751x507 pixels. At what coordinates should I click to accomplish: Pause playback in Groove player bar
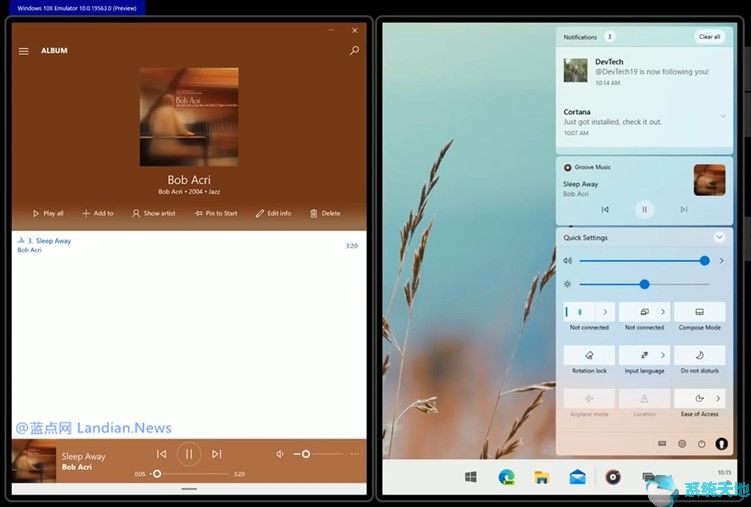(189, 454)
